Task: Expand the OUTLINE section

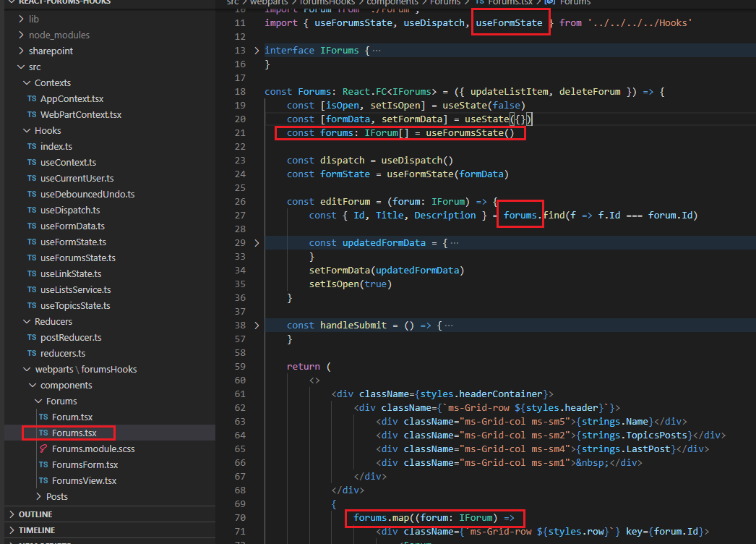Action: coord(35,514)
